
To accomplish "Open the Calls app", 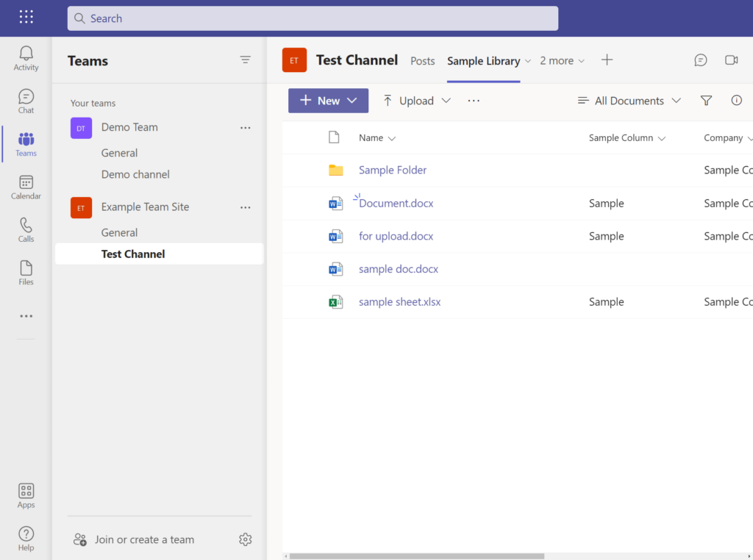I will click(26, 230).
